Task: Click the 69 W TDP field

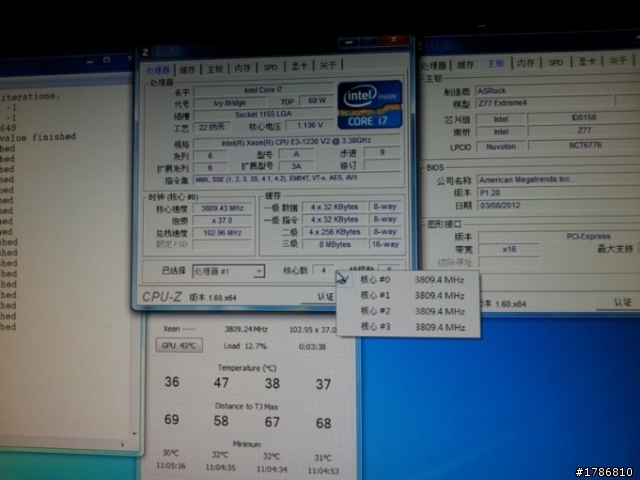Action: tap(316, 100)
